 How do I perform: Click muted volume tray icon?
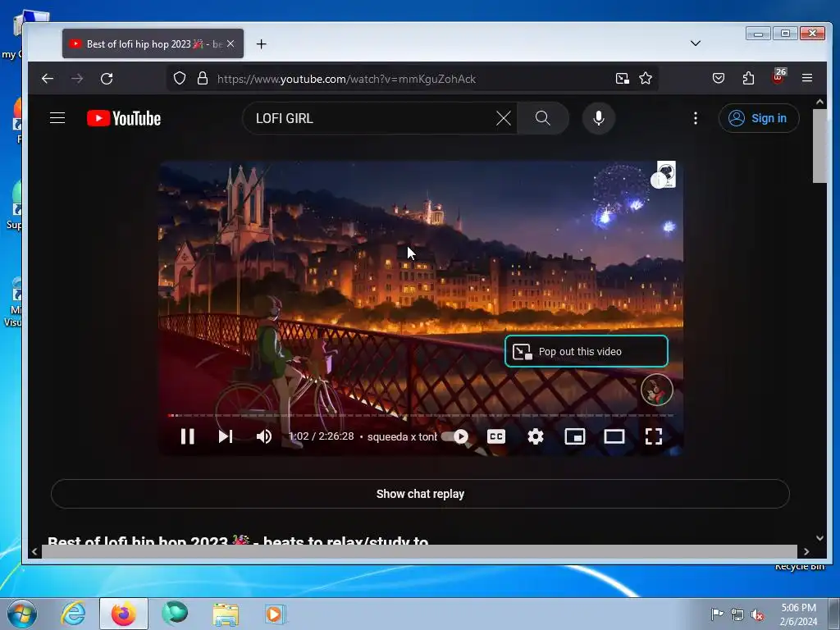[757, 614]
